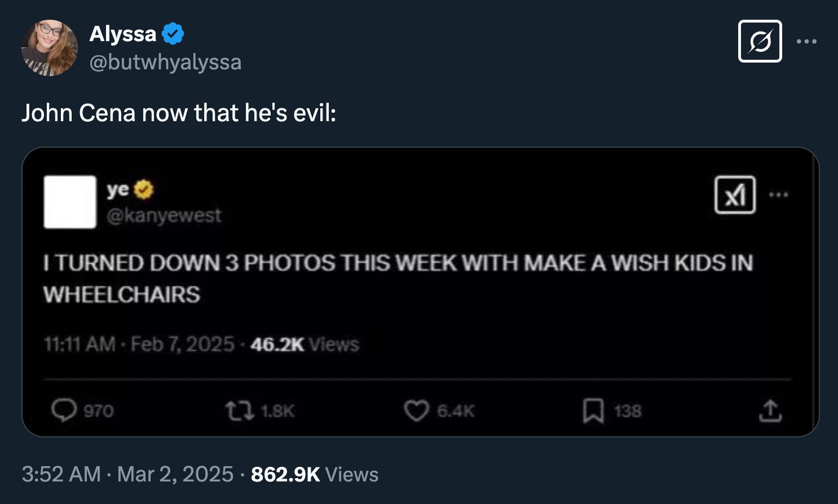
Task: Open the @kanyewest handle in the quoted tweet
Action: pyautogui.click(x=164, y=215)
